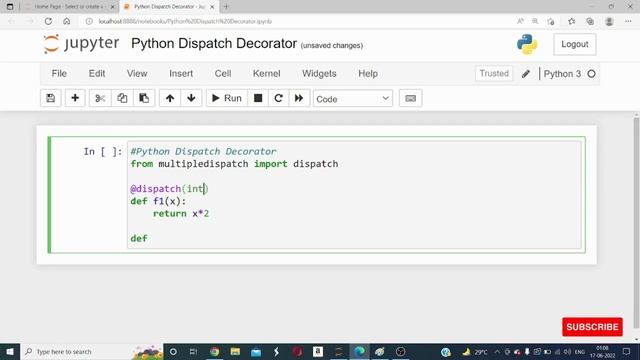640x360 pixels.
Task: Click the '#Python Dispatch Decorator' comment line
Action: (203, 151)
